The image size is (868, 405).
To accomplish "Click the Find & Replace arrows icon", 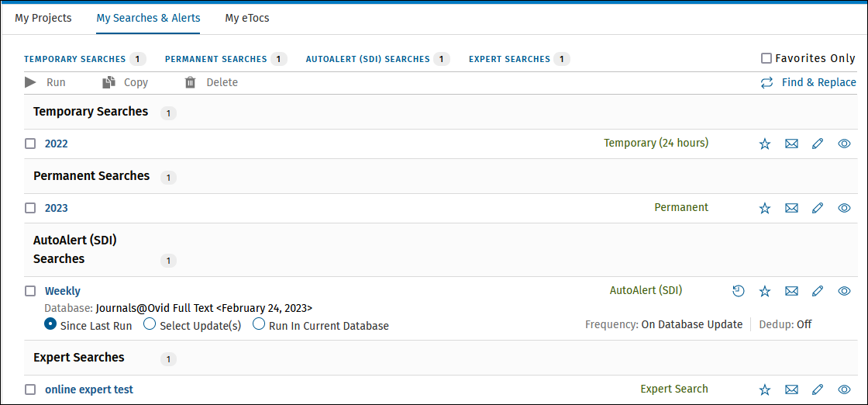I will pyautogui.click(x=766, y=83).
